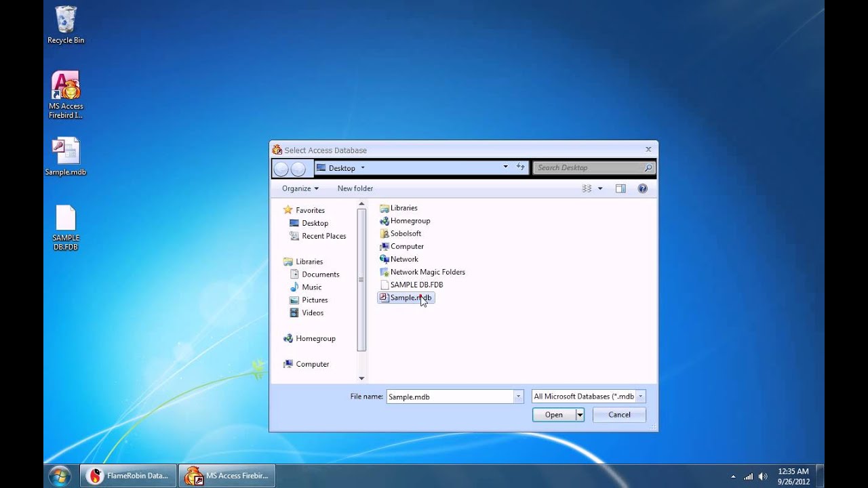Select Computer in the navigation pane

click(x=307, y=365)
